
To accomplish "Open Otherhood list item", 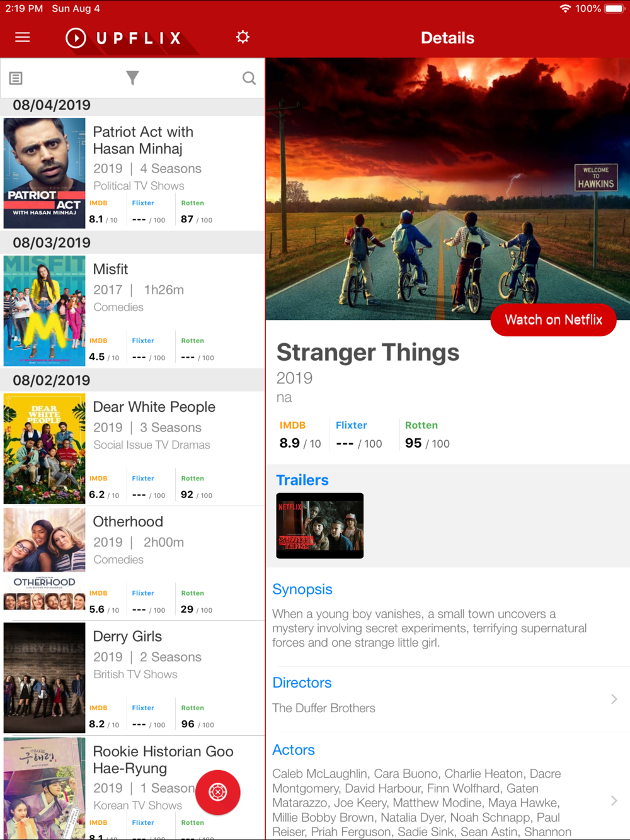I will click(133, 564).
